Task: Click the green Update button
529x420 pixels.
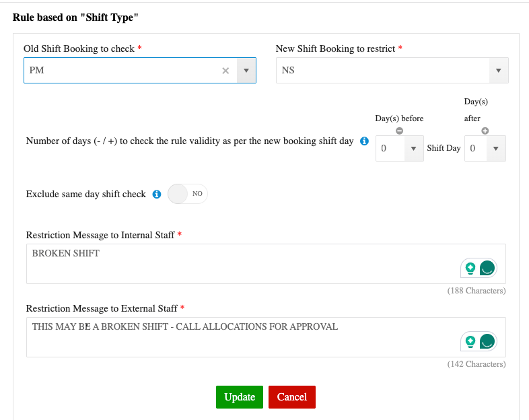Action: pos(240,397)
